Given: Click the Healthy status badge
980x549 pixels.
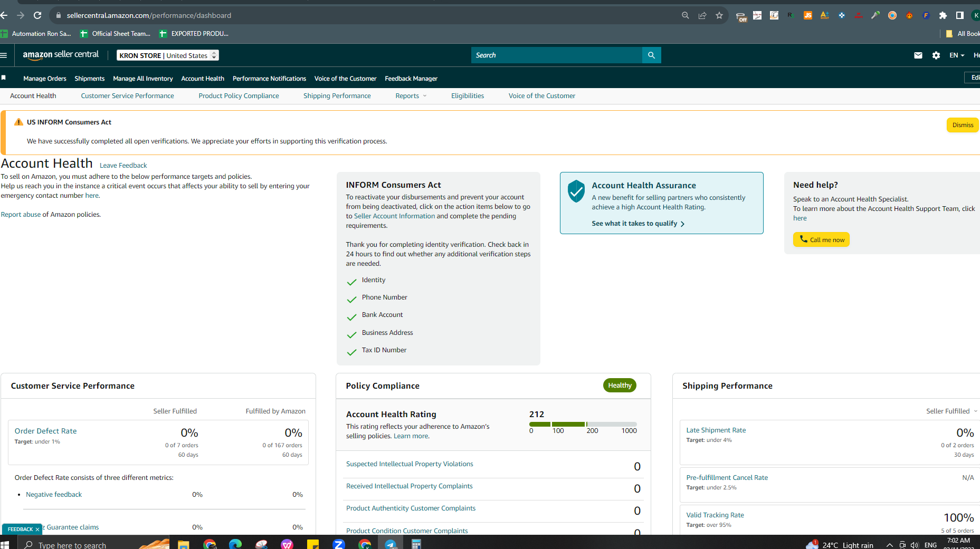Looking at the screenshot, I should coord(620,386).
